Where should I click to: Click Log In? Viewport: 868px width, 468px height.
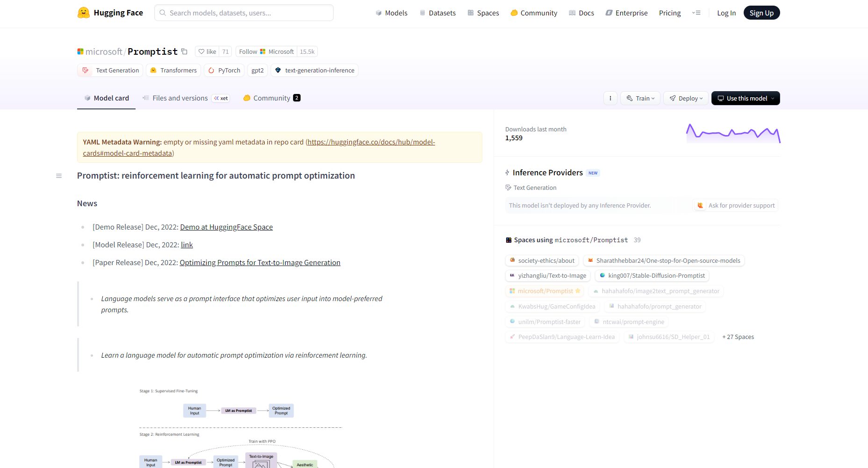[726, 13]
